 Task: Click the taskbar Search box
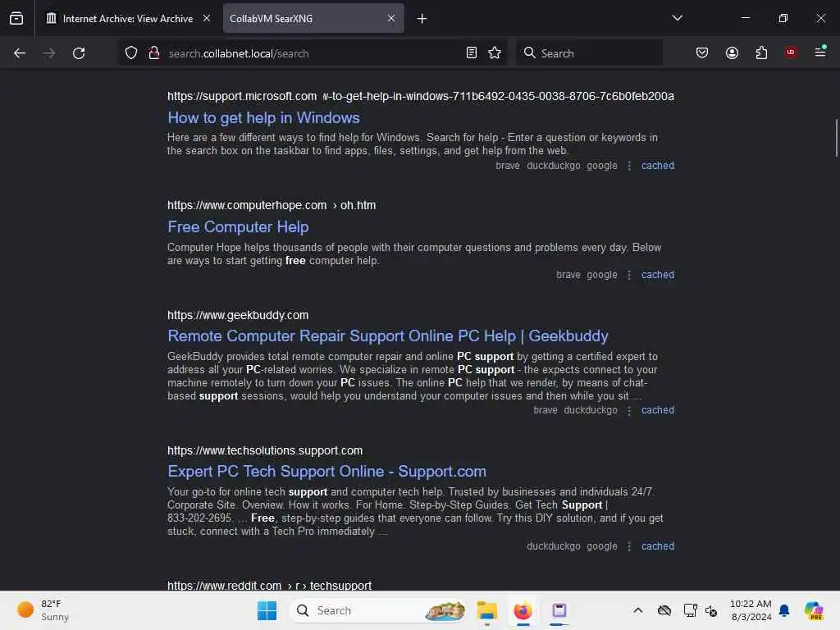(377, 610)
